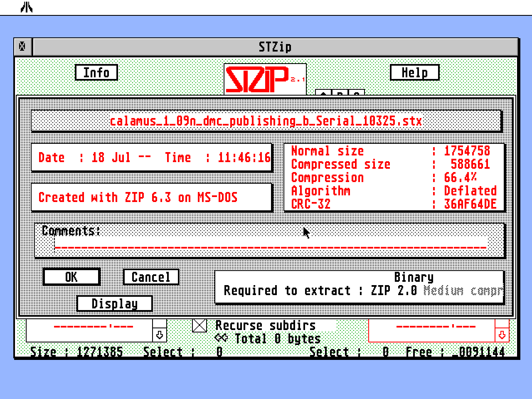
Task: Click into the Comments input line
Action: [271, 245]
